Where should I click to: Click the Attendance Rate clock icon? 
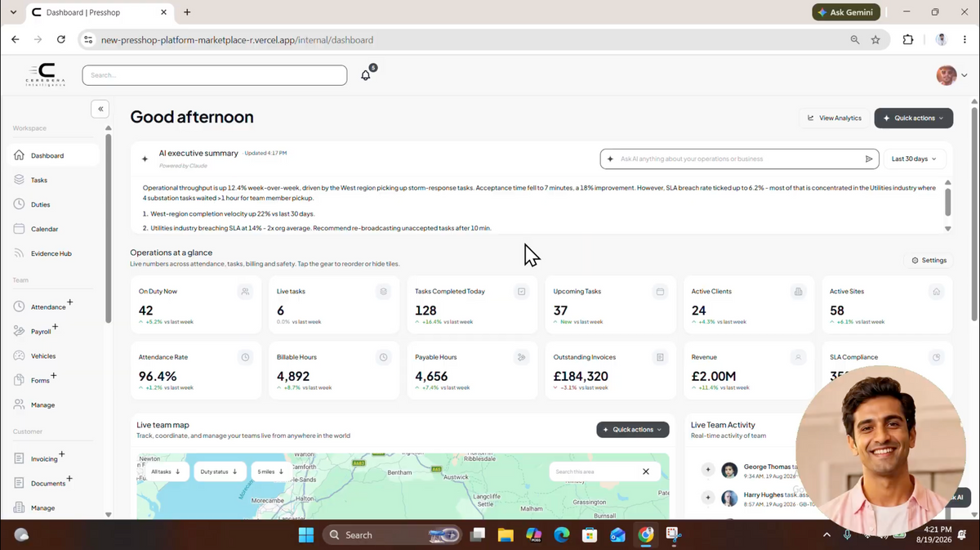[245, 357]
